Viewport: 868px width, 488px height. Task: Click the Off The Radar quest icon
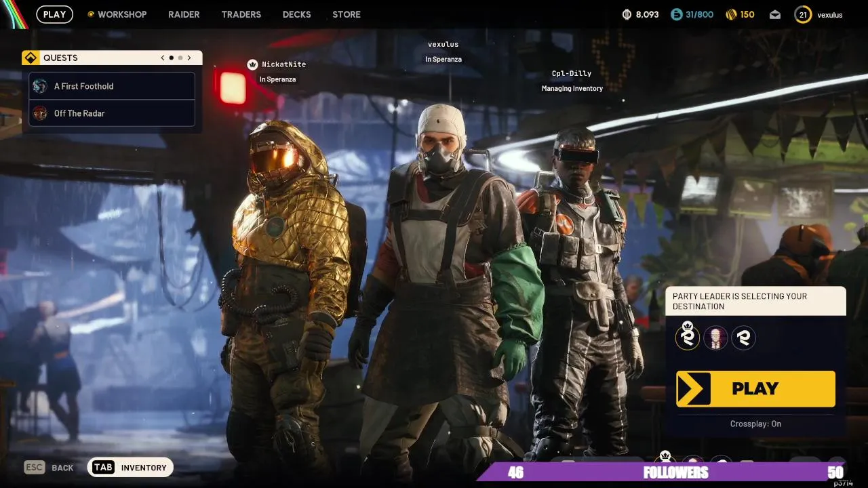pyautogui.click(x=40, y=113)
